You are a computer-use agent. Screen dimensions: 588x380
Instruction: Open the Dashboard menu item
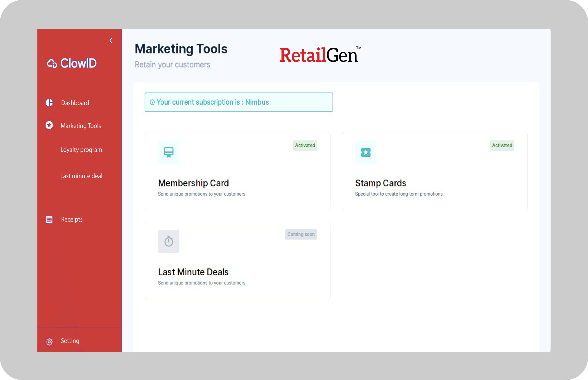tap(75, 103)
